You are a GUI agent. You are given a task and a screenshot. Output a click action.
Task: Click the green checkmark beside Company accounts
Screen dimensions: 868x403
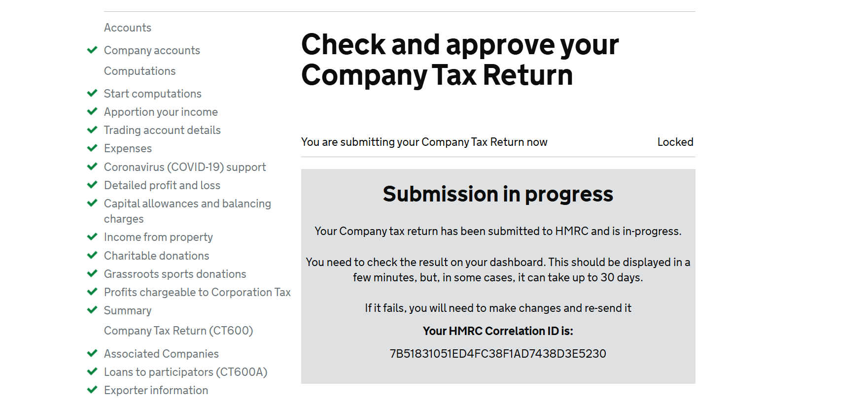(x=92, y=50)
